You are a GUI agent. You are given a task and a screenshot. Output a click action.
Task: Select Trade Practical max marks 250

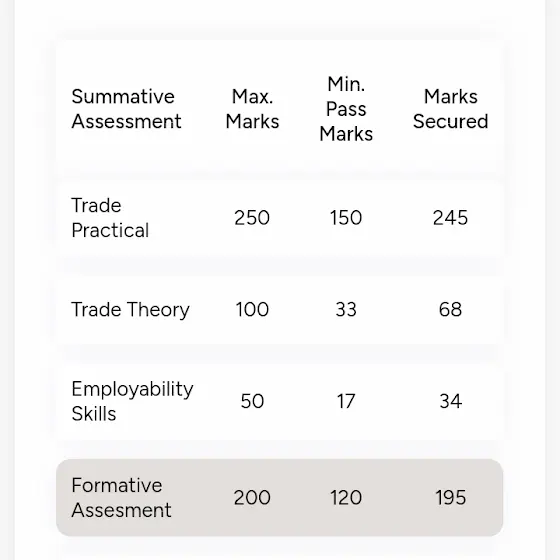click(252, 218)
